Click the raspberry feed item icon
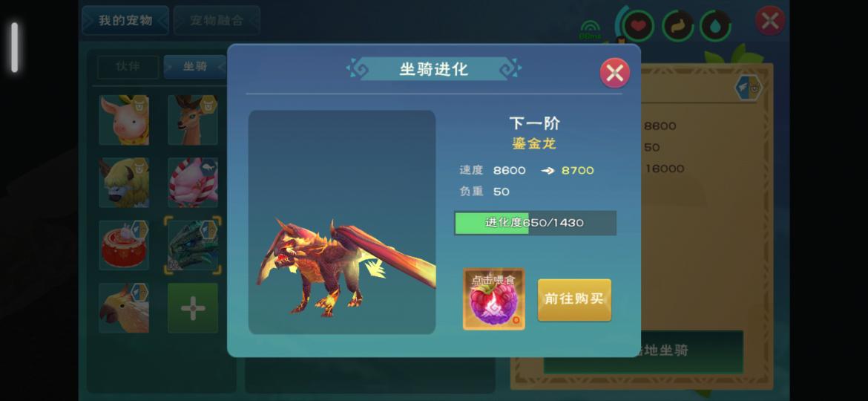This screenshot has width=868, height=401. pos(494,299)
